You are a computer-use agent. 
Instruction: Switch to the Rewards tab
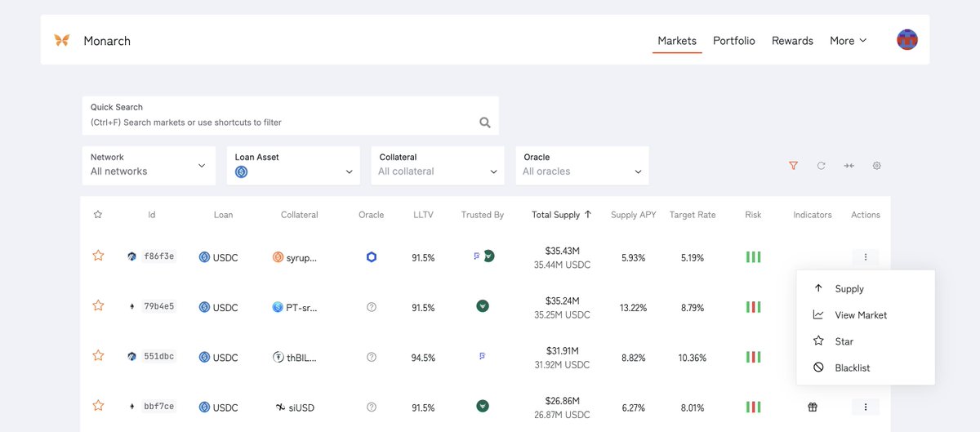tap(792, 41)
